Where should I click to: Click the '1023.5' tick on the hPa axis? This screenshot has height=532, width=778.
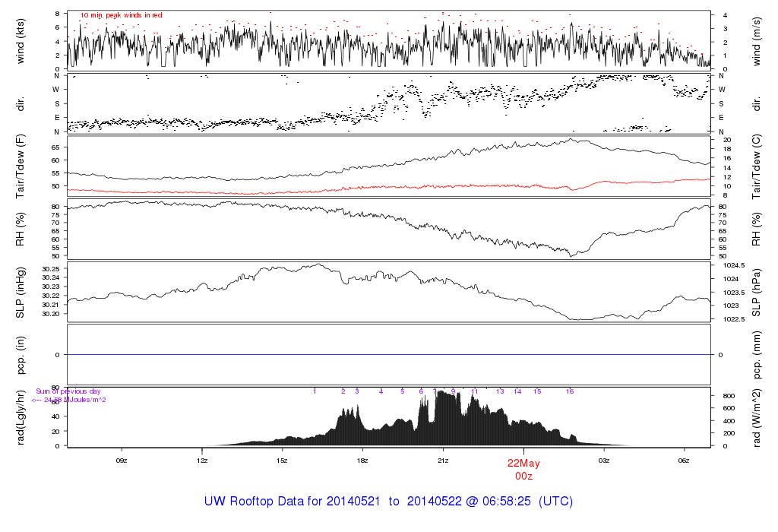(734, 293)
